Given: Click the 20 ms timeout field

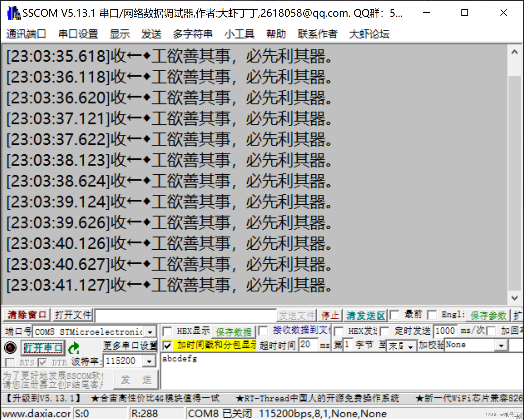Looking at the screenshot, I should point(308,344).
